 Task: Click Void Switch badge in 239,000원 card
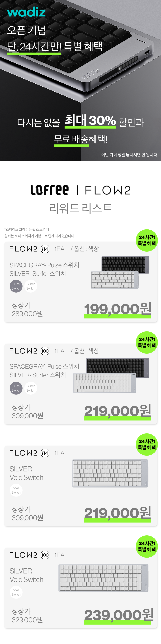click(x=16, y=592)
